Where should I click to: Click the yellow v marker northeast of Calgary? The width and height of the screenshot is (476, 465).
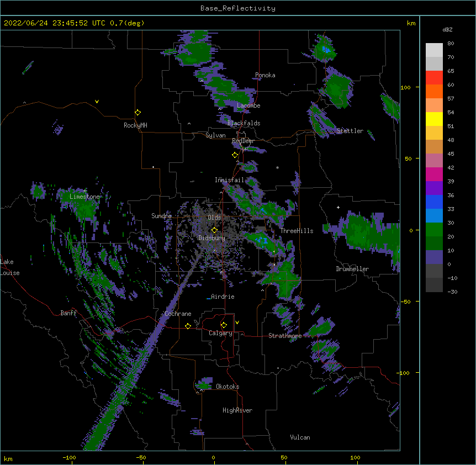(237, 323)
